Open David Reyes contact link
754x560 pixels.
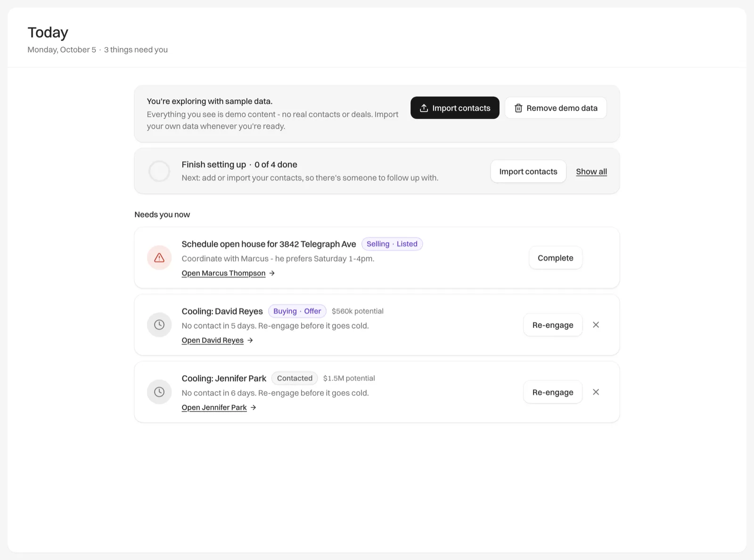[x=213, y=340]
